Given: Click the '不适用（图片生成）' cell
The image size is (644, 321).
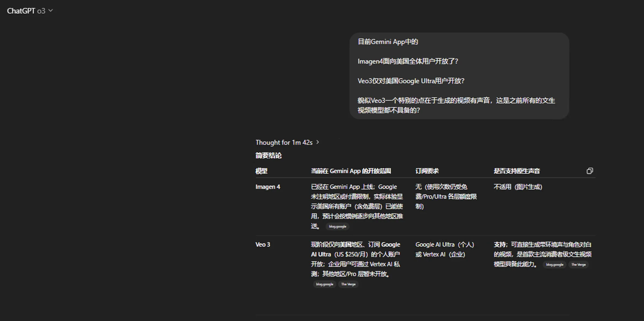Looking at the screenshot, I should 518,187.
